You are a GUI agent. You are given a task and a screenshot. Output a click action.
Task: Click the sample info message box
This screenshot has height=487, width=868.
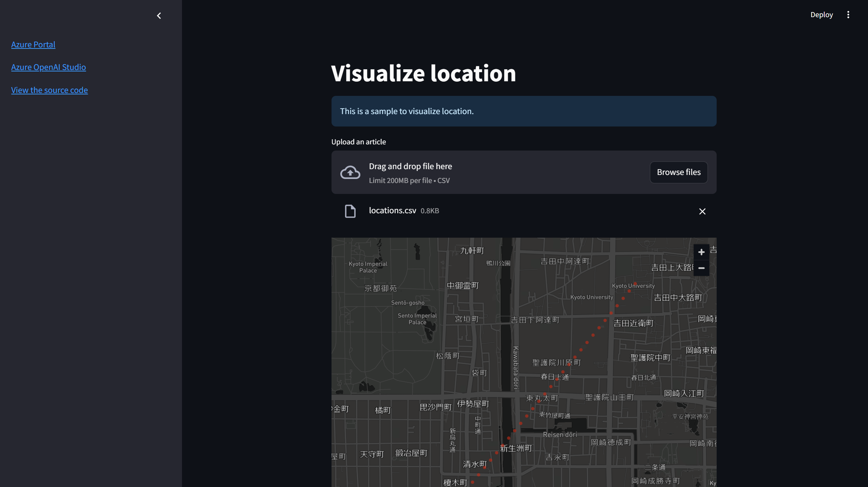524,111
